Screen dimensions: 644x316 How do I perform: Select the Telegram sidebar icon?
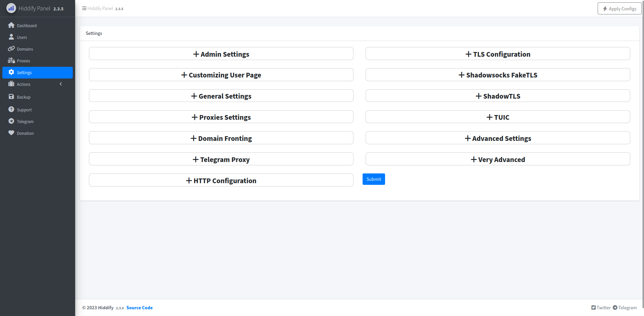point(11,121)
